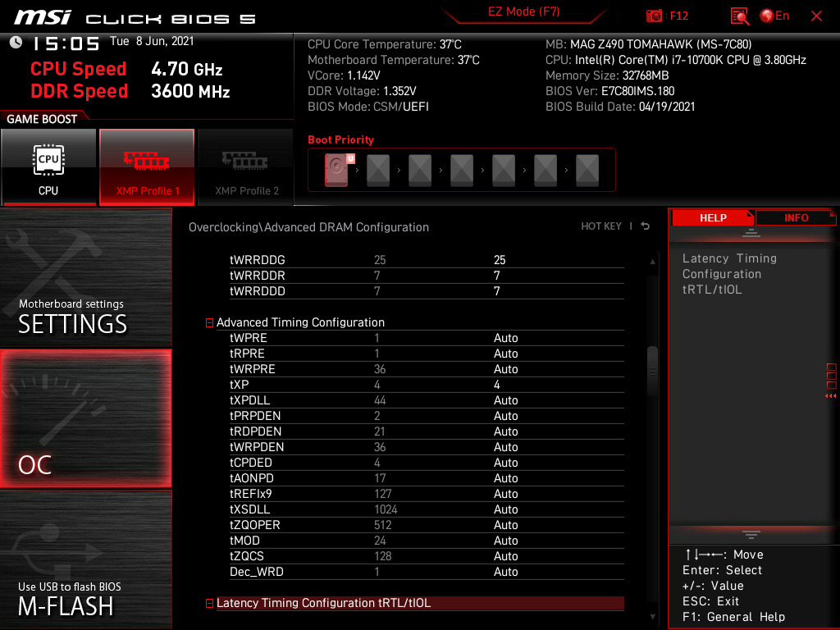This screenshot has width=840, height=630.
Task: Select the tXPDLL setting row
Action: point(427,400)
